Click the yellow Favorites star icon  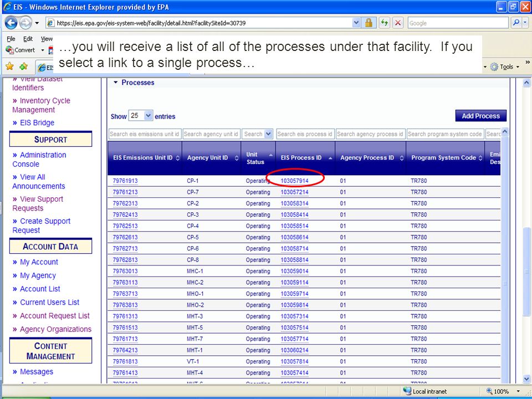[9, 66]
